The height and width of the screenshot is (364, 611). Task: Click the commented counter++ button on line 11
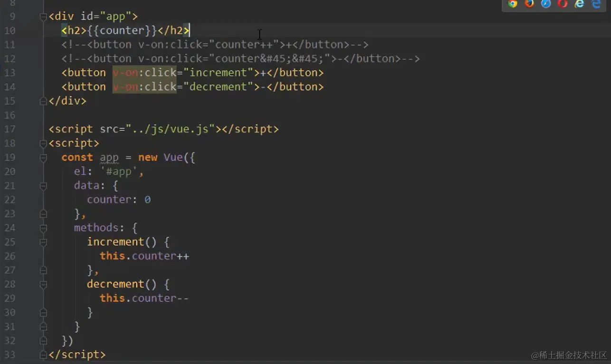[x=215, y=45]
